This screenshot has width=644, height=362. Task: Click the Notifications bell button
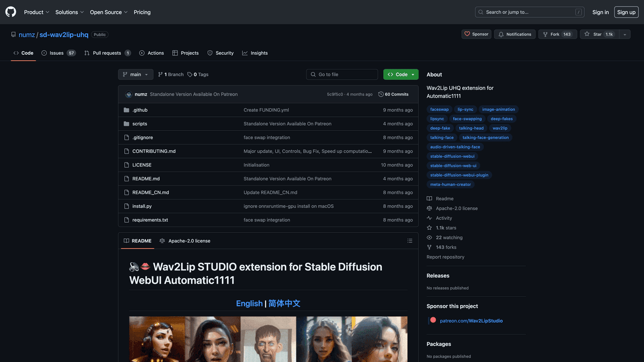[x=515, y=34]
